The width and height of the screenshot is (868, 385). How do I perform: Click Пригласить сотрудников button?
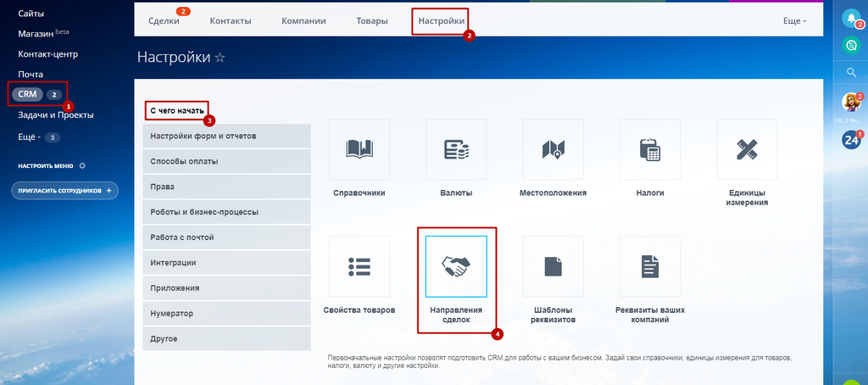pyautogui.click(x=64, y=191)
